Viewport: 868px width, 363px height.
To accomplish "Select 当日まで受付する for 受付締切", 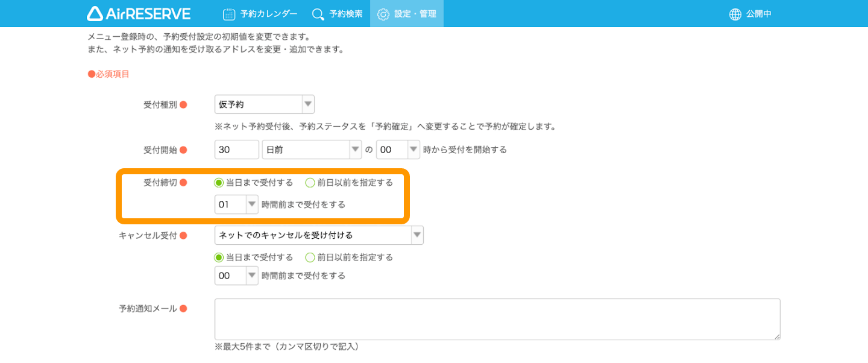I will (254, 183).
